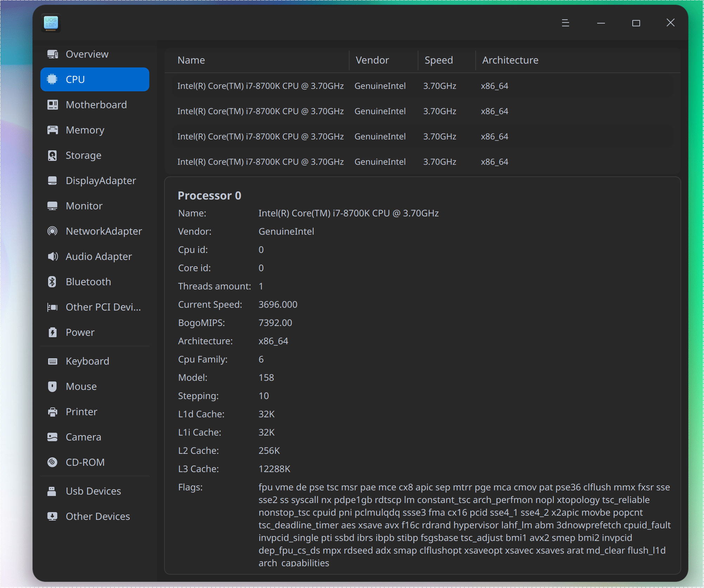Screen dimensions: 704x588
Task: Click the Other PCI Devices icon
Action: [52, 307]
